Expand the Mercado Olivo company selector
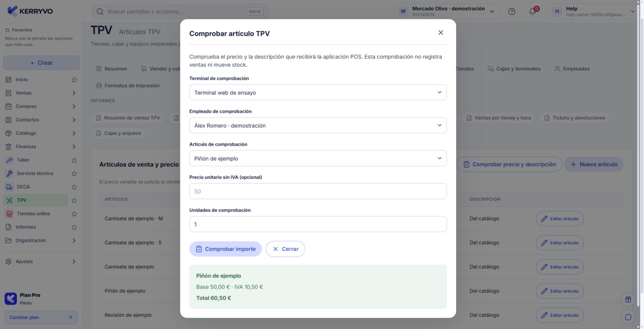The image size is (644, 329). [447, 12]
